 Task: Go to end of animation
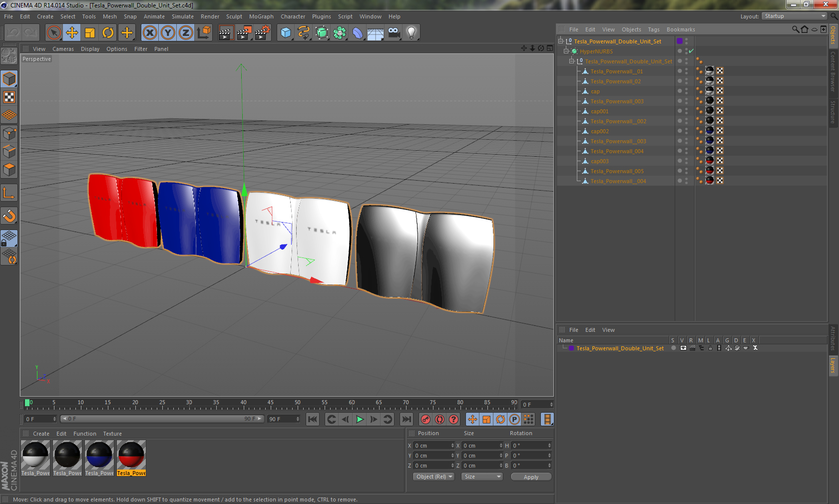point(407,420)
